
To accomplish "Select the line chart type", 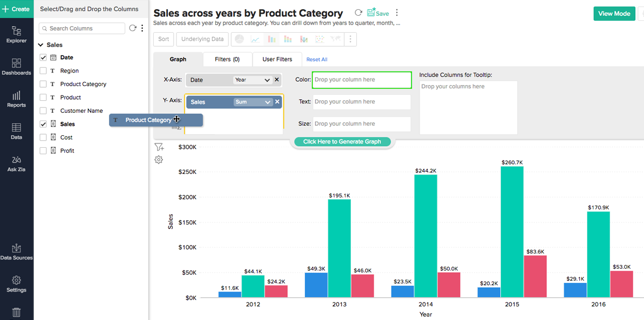I will (255, 39).
